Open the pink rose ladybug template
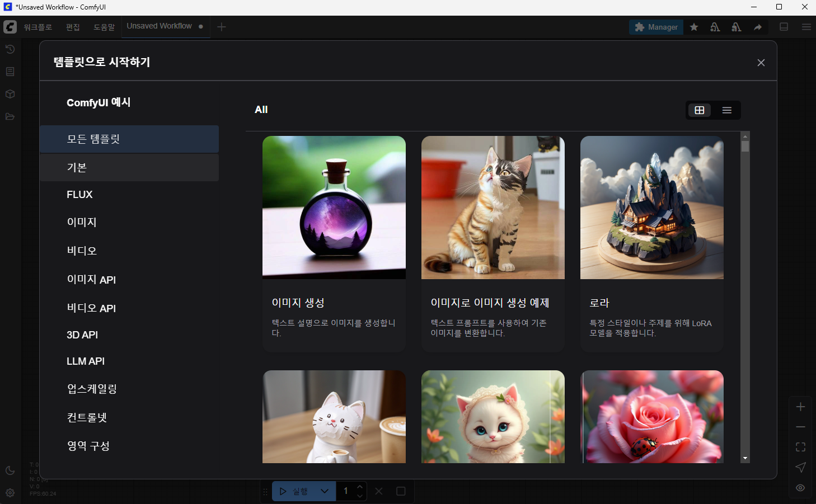The width and height of the screenshot is (816, 504). pyautogui.click(x=652, y=417)
